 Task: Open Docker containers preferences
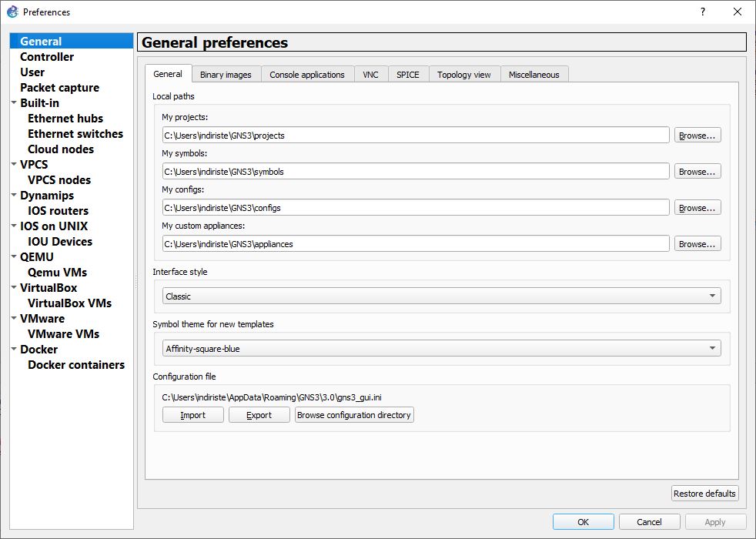(x=76, y=365)
